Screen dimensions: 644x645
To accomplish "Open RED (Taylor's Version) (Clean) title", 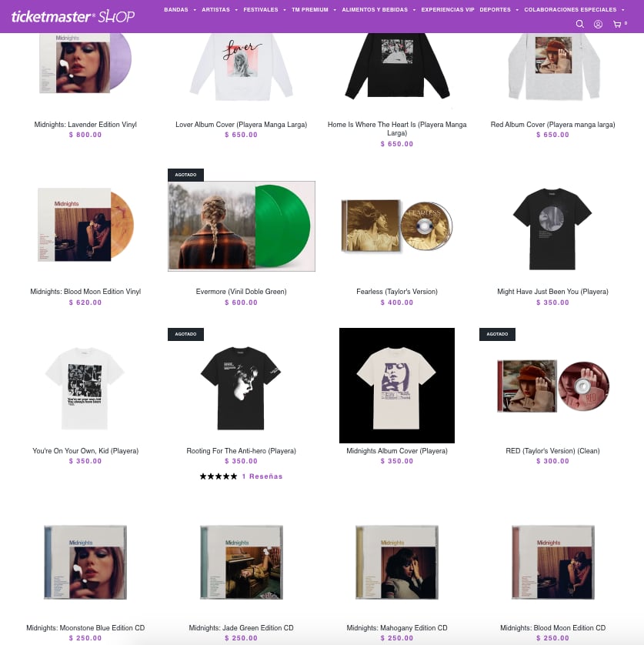I will pos(552,451).
